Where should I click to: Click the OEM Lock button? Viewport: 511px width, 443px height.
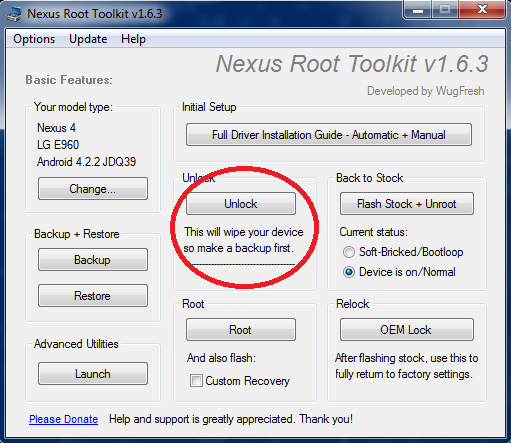coord(407,330)
